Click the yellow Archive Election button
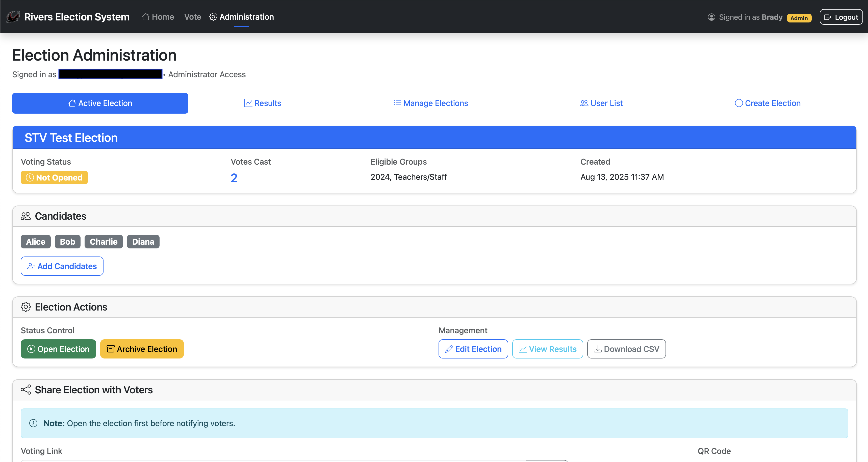Viewport: 868px width, 462px height. click(x=142, y=349)
